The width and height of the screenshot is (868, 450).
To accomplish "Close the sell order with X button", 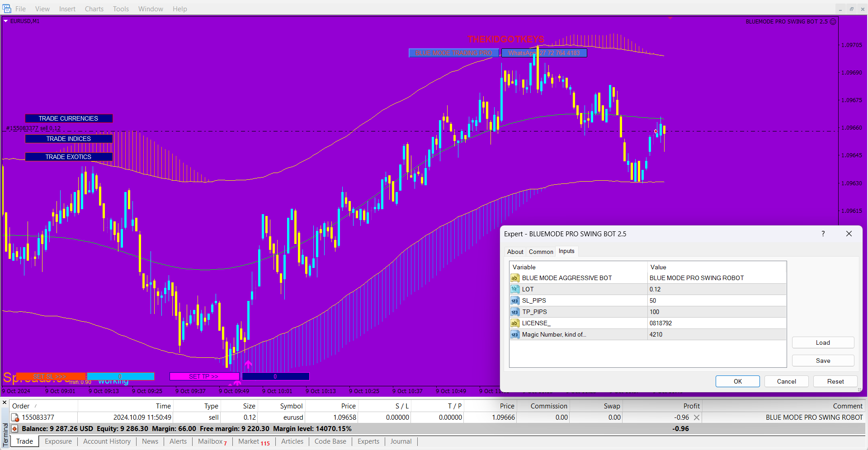I will click(x=697, y=417).
